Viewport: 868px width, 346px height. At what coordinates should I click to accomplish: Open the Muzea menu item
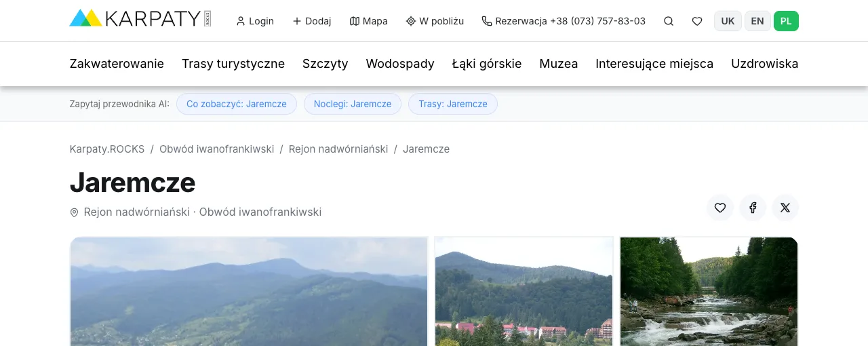click(x=559, y=64)
